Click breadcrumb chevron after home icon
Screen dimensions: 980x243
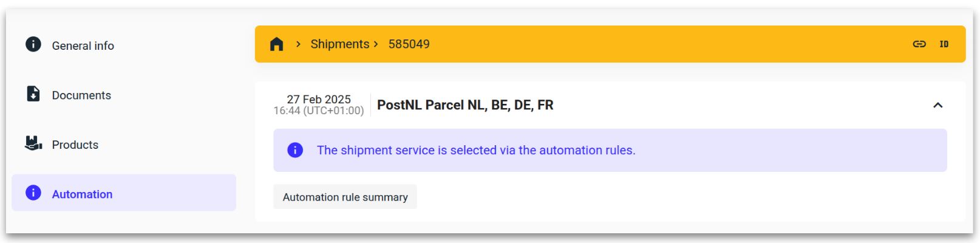coord(298,44)
